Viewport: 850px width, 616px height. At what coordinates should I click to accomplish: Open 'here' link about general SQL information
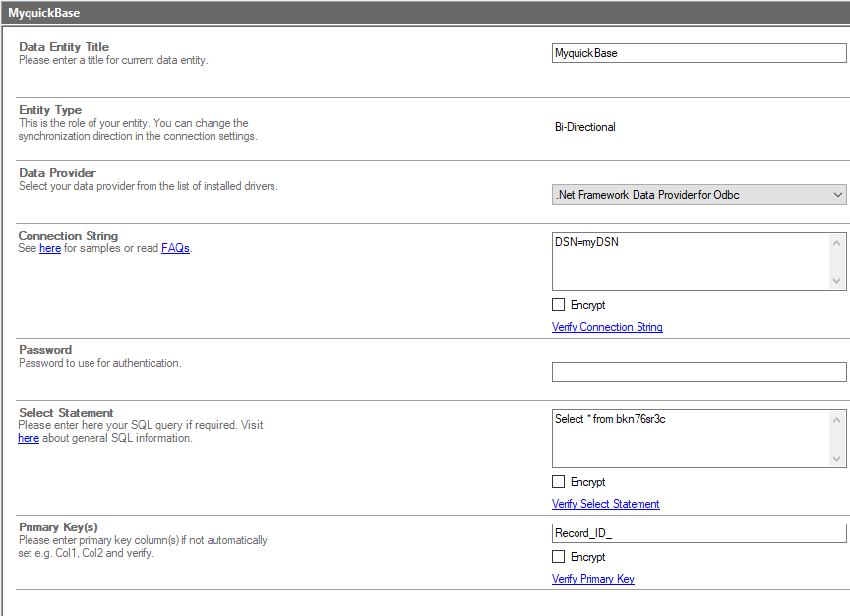pos(29,438)
